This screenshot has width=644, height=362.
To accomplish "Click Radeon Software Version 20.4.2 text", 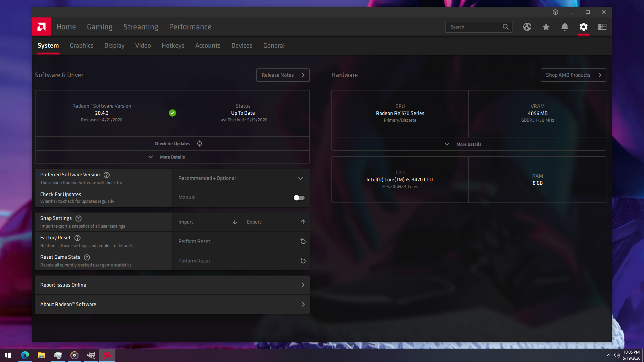I will coord(102,113).
